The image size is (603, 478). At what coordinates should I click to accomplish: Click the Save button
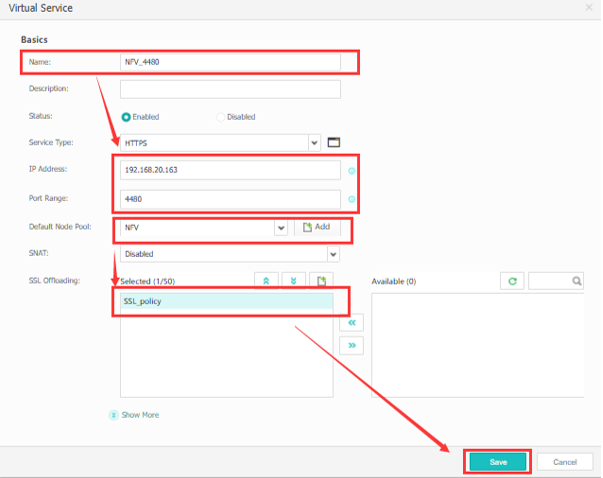(x=498, y=462)
